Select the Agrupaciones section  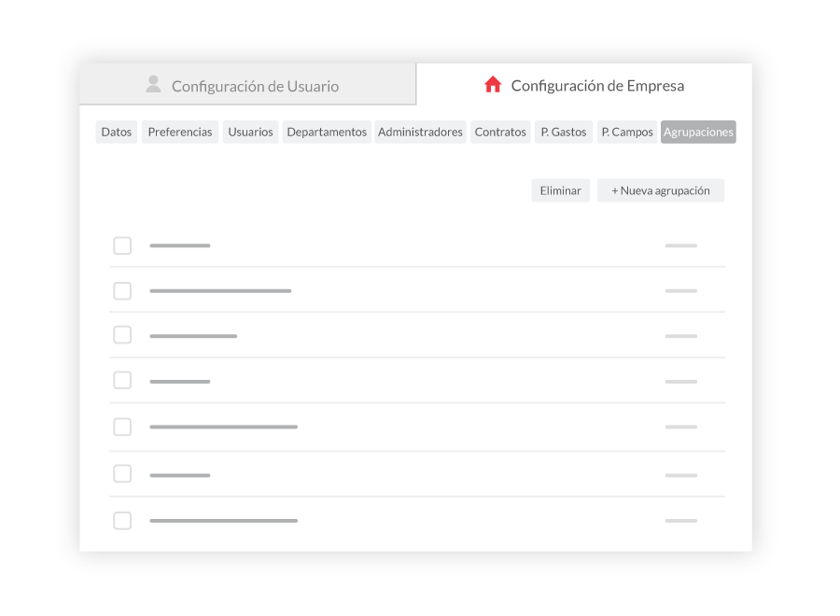(x=698, y=132)
